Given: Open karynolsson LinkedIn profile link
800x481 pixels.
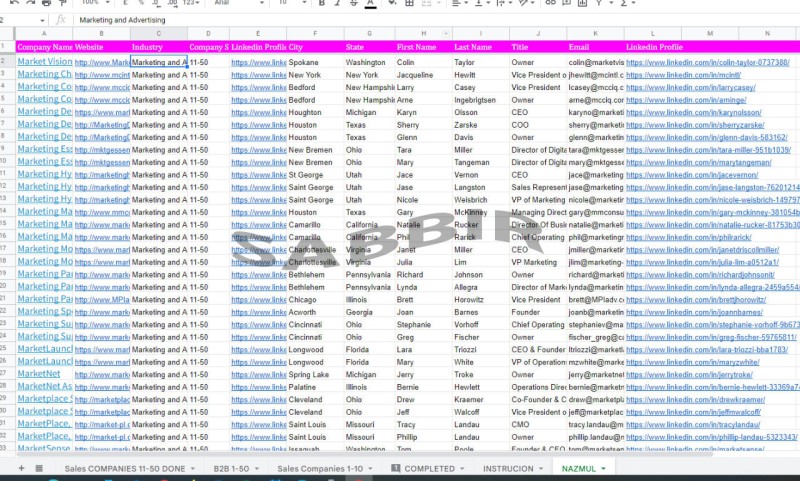Looking at the screenshot, I should 693,112.
